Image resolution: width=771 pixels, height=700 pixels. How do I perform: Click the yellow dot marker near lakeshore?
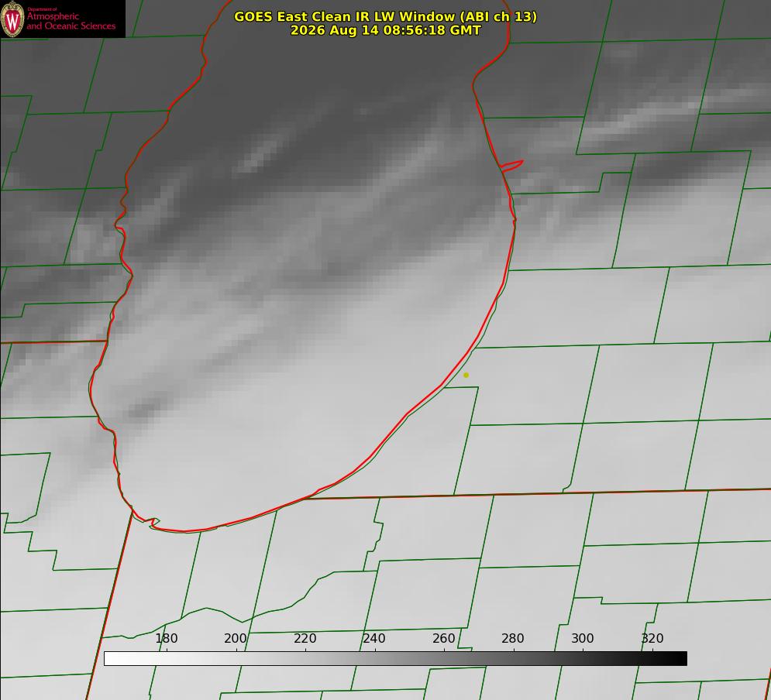[x=466, y=375]
